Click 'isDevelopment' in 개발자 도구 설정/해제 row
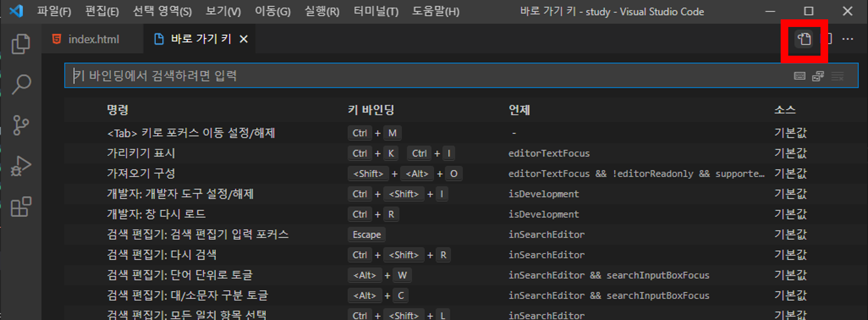 544,194
